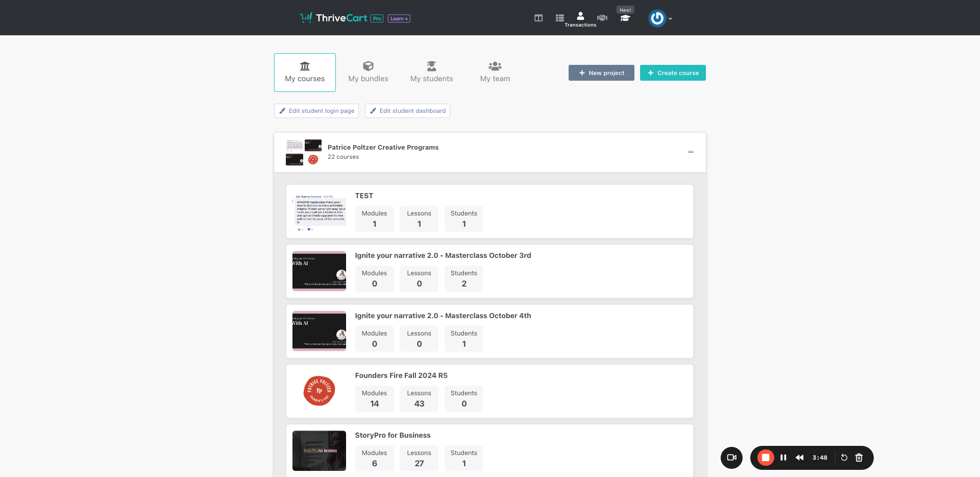
Task: Open Ignite your narrative Masterclass October 4th title
Action: [443, 316]
